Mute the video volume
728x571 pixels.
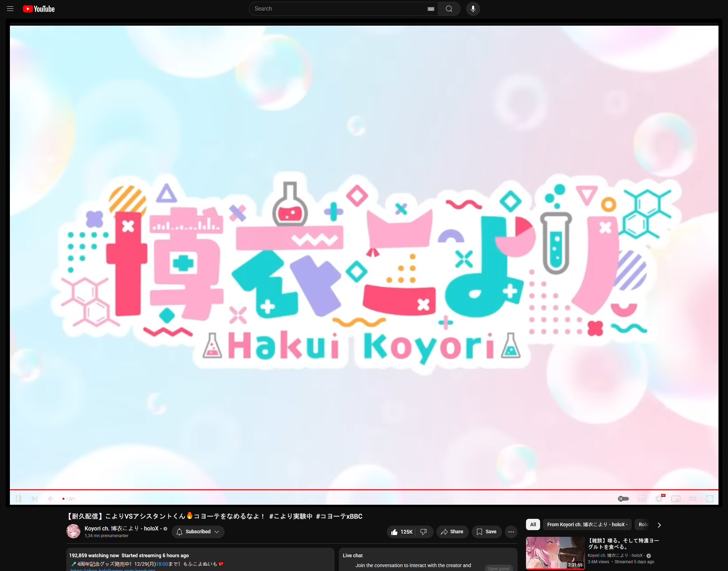coord(51,499)
